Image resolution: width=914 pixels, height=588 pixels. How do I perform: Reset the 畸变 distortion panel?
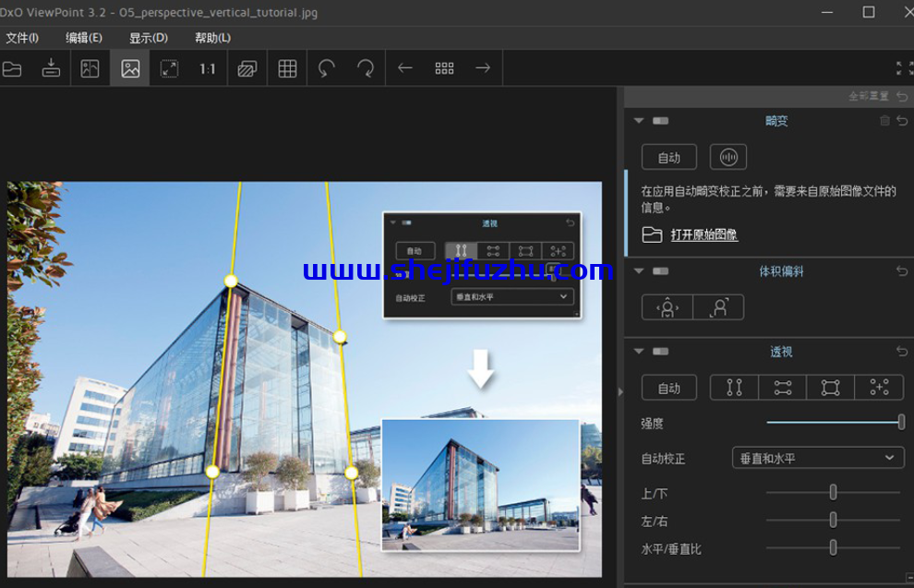[x=902, y=121]
